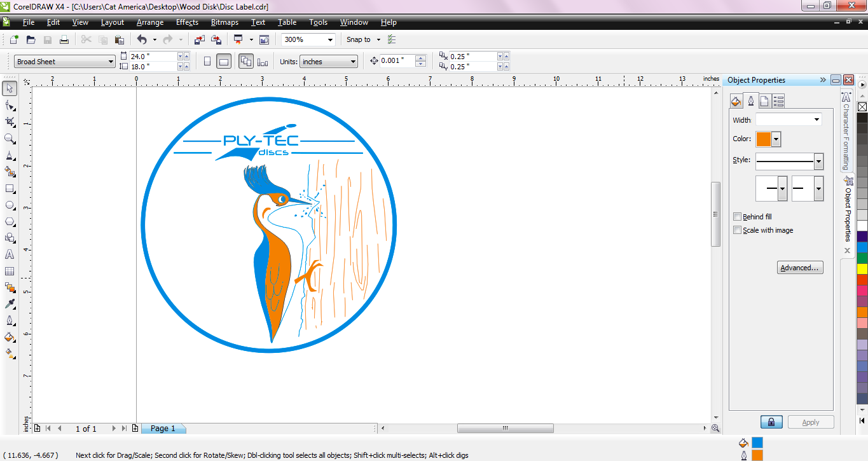Screen dimensions: 868x461
Task: Select the Crop tool
Action: click(x=10, y=121)
